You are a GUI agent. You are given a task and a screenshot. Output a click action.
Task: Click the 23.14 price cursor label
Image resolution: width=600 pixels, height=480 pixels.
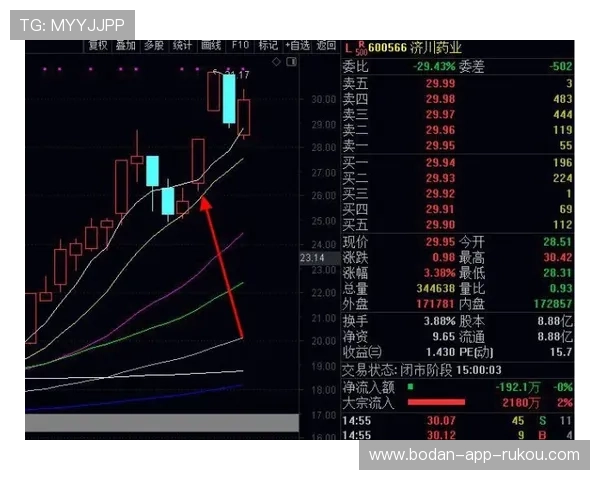pyautogui.click(x=312, y=258)
